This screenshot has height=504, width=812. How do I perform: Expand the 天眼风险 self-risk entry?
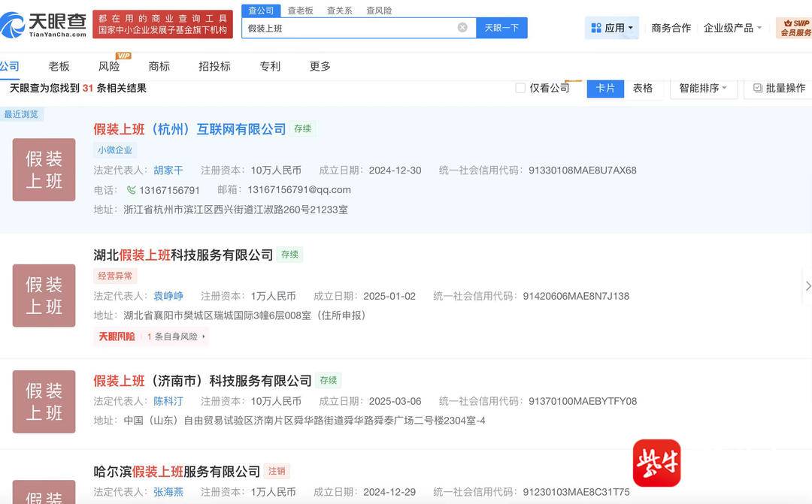pyautogui.click(x=153, y=337)
